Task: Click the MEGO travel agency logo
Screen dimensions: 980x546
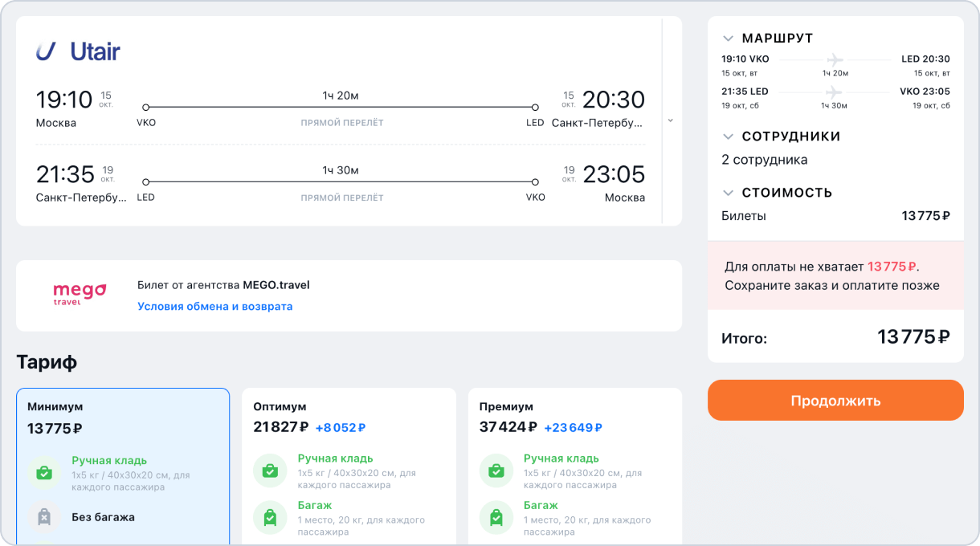Action: (x=79, y=295)
